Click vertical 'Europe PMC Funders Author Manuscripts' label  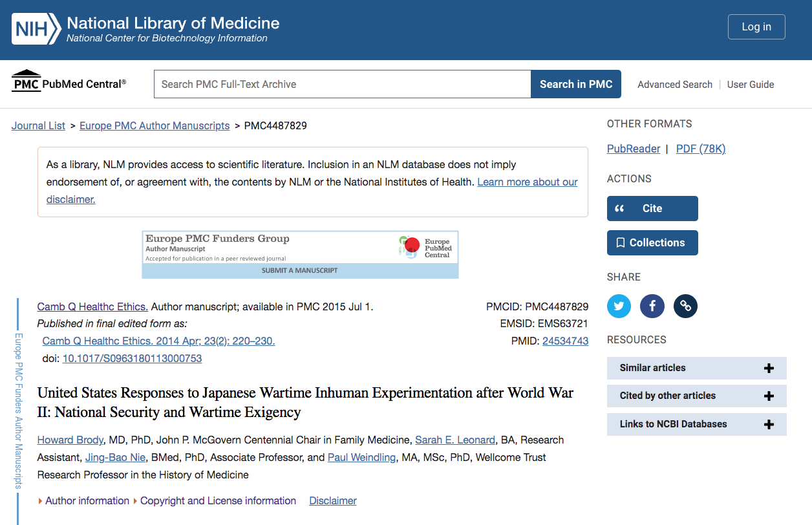[x=19, y=411]
